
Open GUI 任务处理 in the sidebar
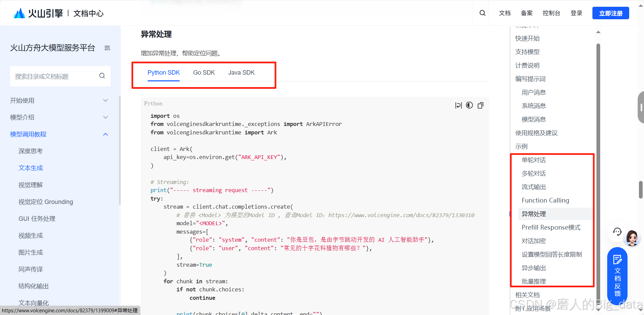pos(37,219)
